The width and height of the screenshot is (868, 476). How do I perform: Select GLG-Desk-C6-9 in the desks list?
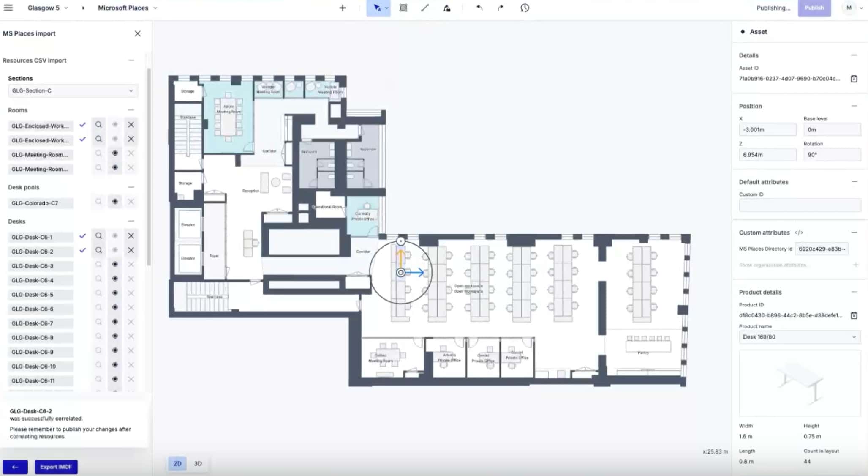[x=41, y=352]
